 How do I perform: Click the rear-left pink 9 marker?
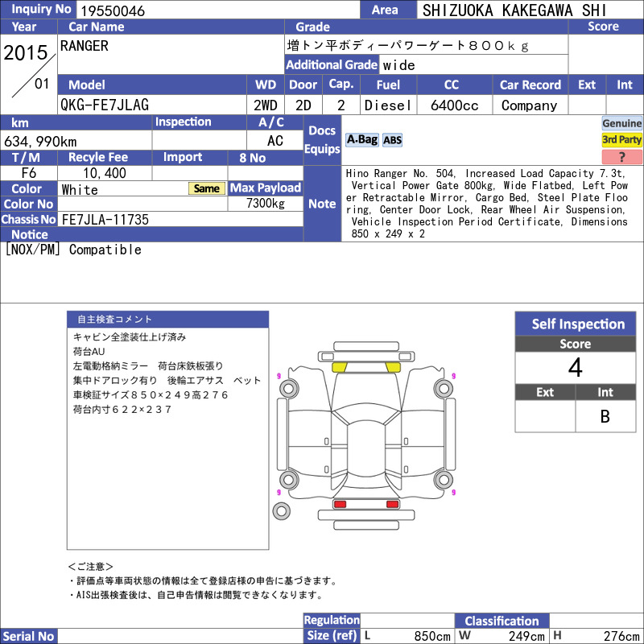[x=279, y=493]
